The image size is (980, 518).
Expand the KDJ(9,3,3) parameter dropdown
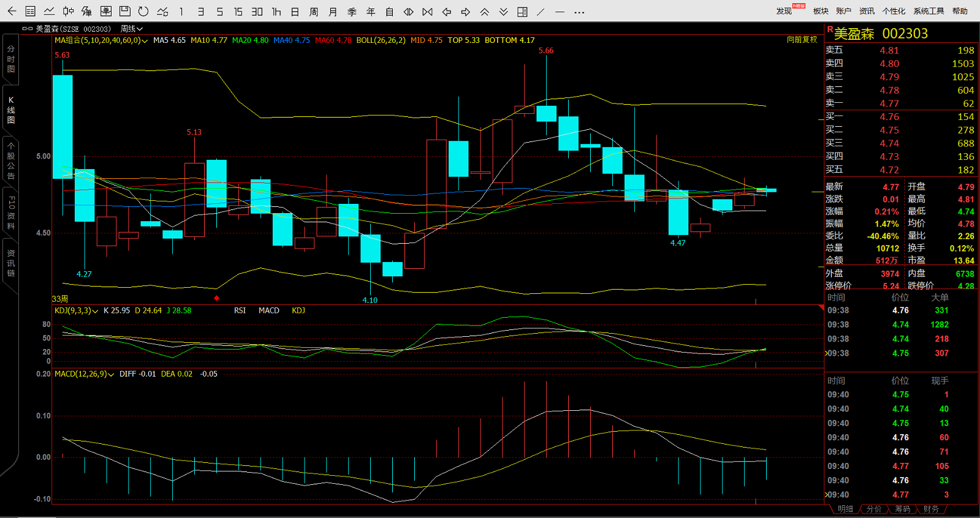95,311
